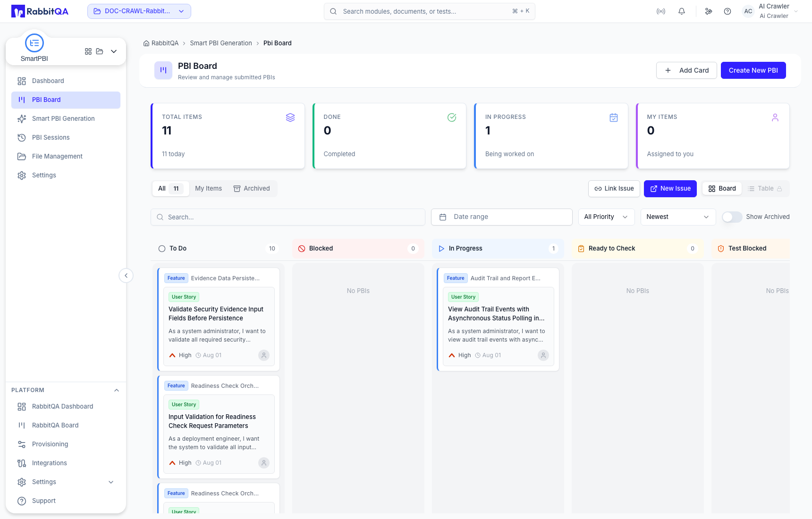Open RabbitQA Board in Platform section
812x519 pixels.
pos(66,426)
